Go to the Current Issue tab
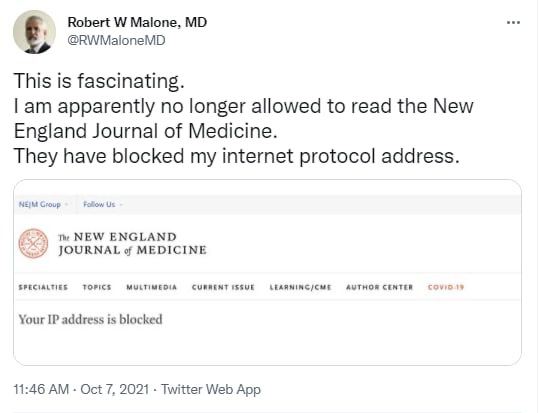539x413 pixels. tap(223, 287)
